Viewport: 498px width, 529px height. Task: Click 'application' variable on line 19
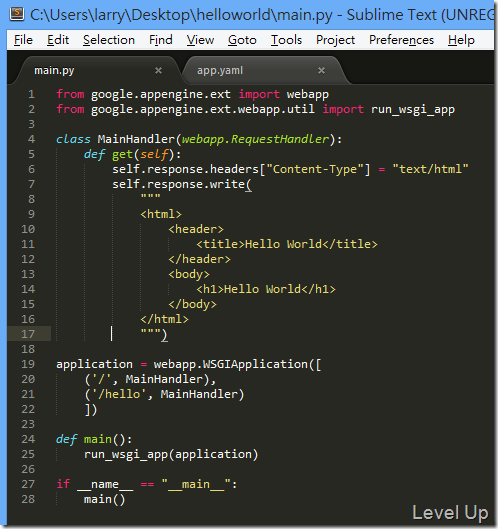(x=94, y=365)
